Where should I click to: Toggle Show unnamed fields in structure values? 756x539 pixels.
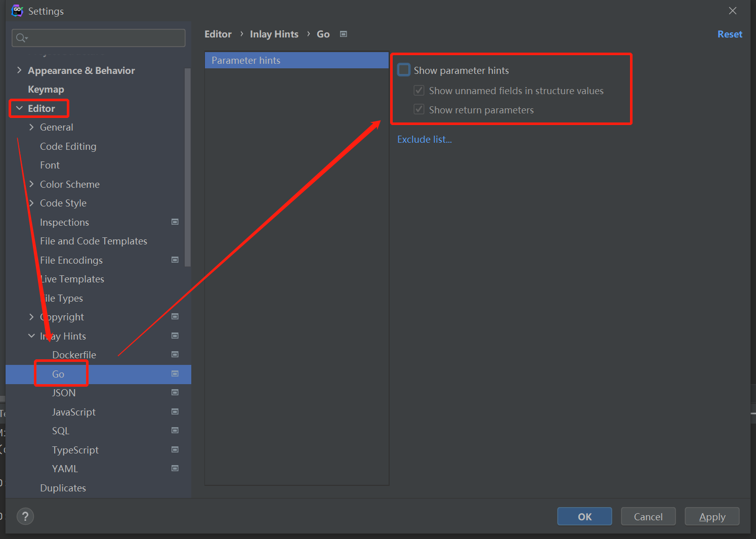coord(419,91)
